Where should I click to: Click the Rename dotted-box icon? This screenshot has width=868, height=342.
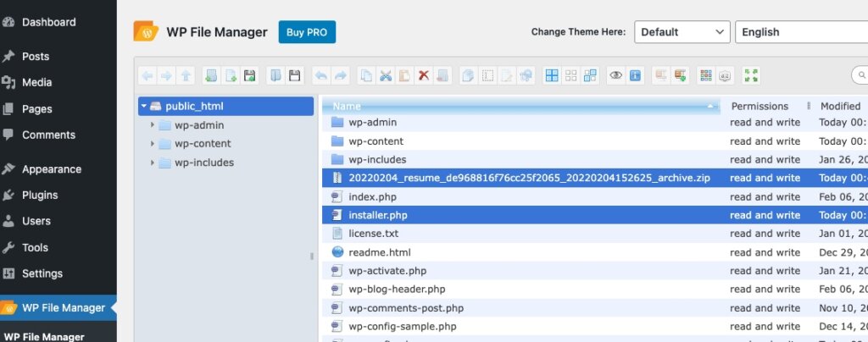[x=487, y=75]
